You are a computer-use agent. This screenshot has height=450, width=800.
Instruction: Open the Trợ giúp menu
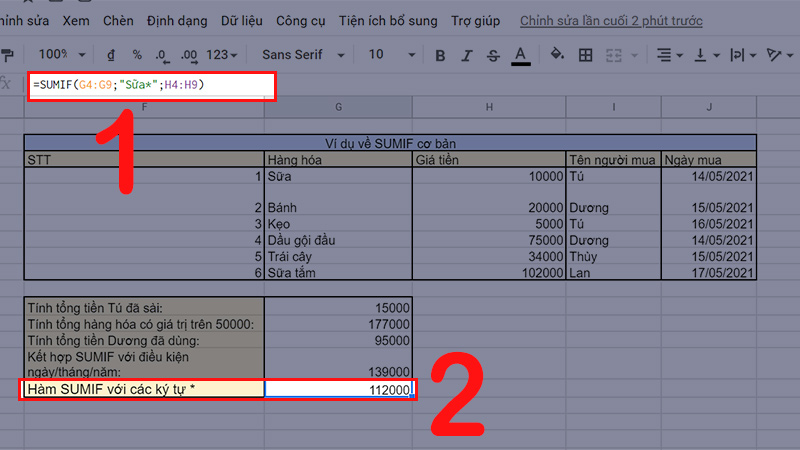pyautogui.click(x=476, y=21)
